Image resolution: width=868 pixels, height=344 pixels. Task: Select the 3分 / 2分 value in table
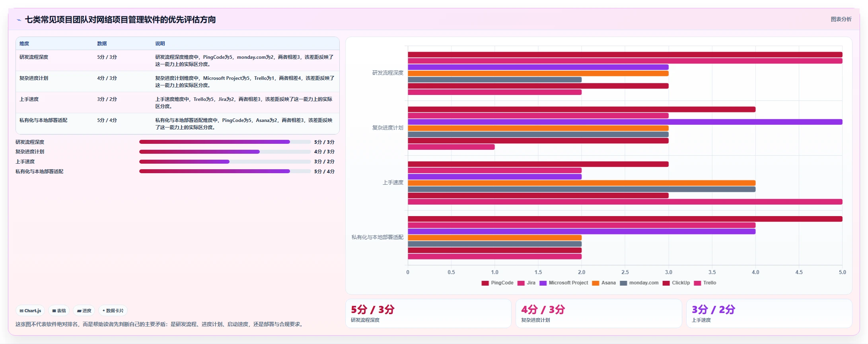[x=107, y=99]
